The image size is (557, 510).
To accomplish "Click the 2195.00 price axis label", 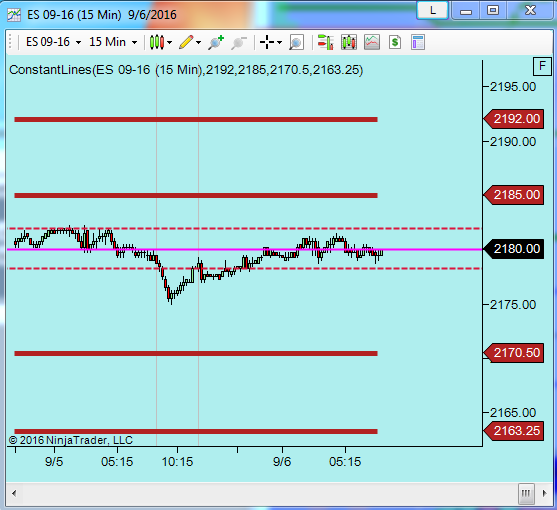I will [x=513, y=87].
